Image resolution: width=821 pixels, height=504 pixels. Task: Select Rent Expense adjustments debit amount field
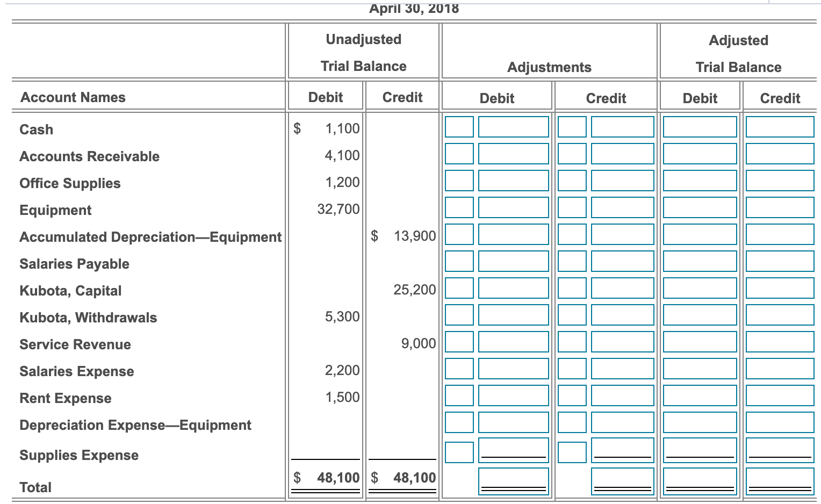tap(514, 395)
